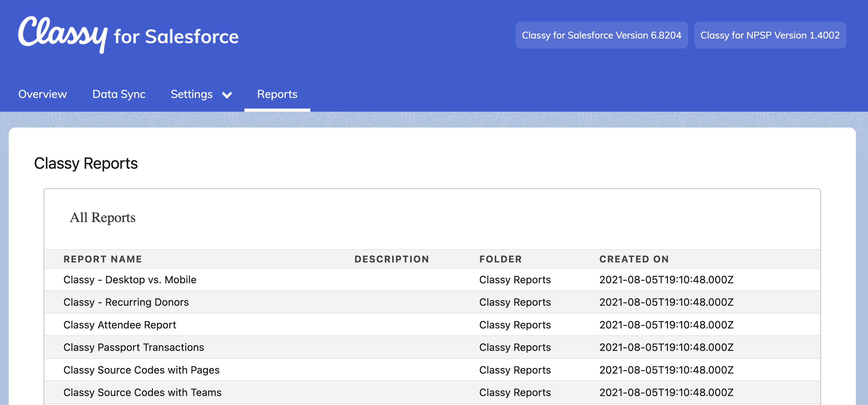Expand the Settings dropdown chevron
Screen dimensions: 868x405
click(227, 95)
